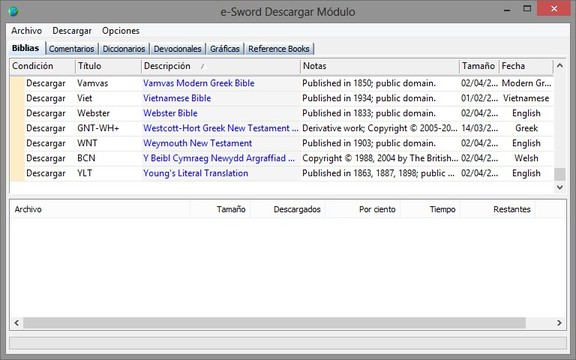The width and height of the screenshot is (576, 360).
Task: Sort by Tamaño header in Bibles list
Action: point(479,66)
